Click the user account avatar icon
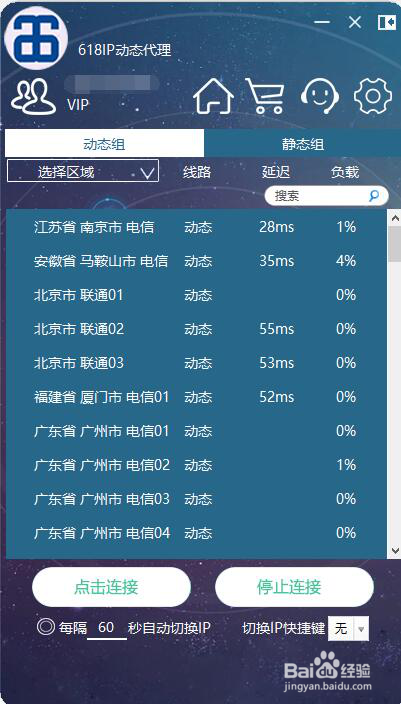The width and height of the screenshot is (401, 704). click(34, 96)
